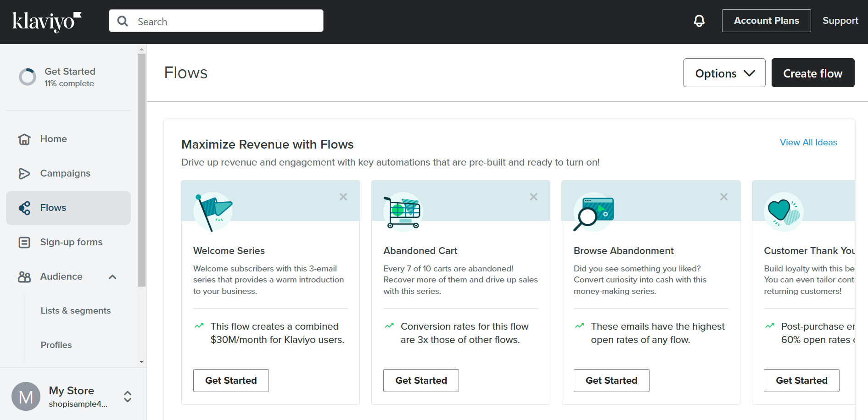Dismiss the Welcome Series card
Viewport: 868px width, 420px height.
[x=343, y=197]
